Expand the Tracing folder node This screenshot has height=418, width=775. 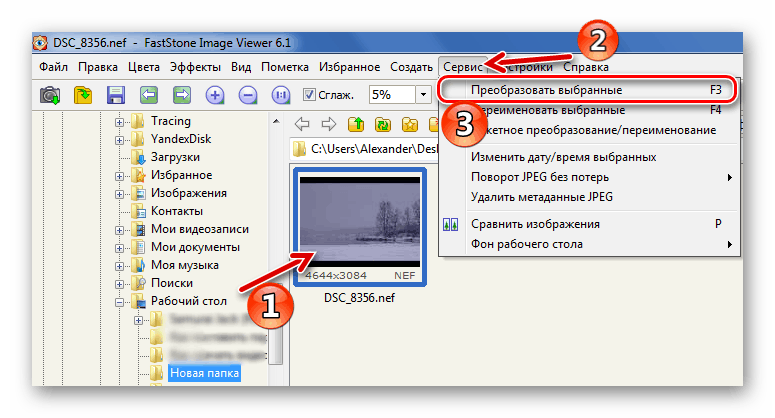tap(119, 122)
